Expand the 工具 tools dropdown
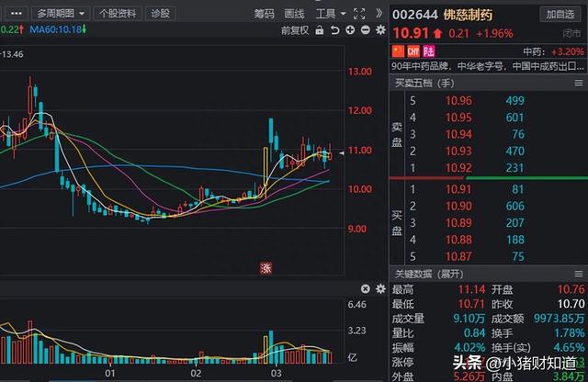The width and height of the screenshot is (588, 382). pyautogui.click(x=331, y=15)
